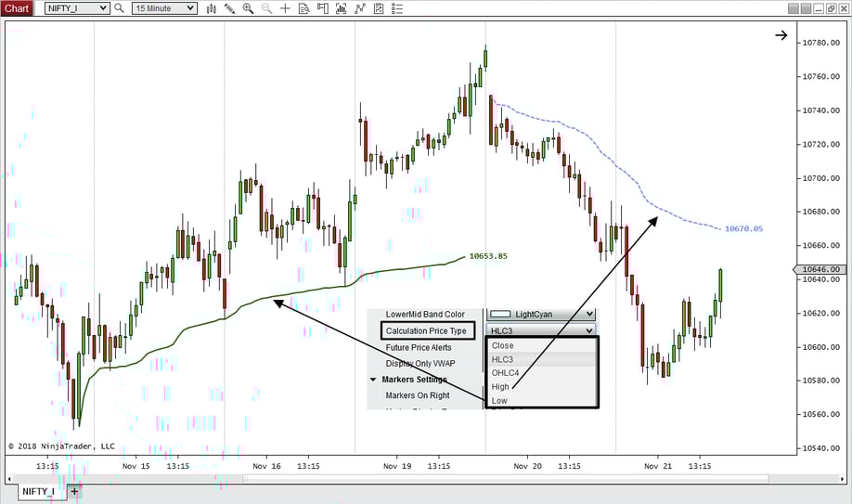Open the LightCyan color dropdown

541,315
